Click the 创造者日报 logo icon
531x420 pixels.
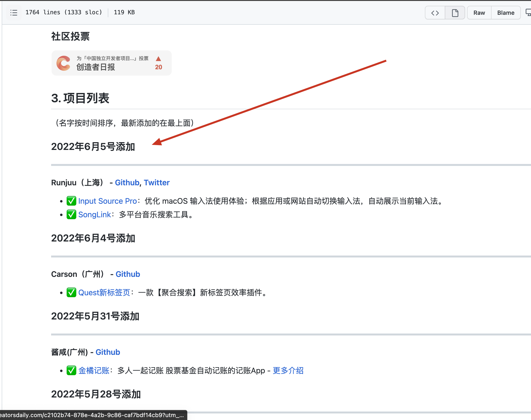point(64,63)
